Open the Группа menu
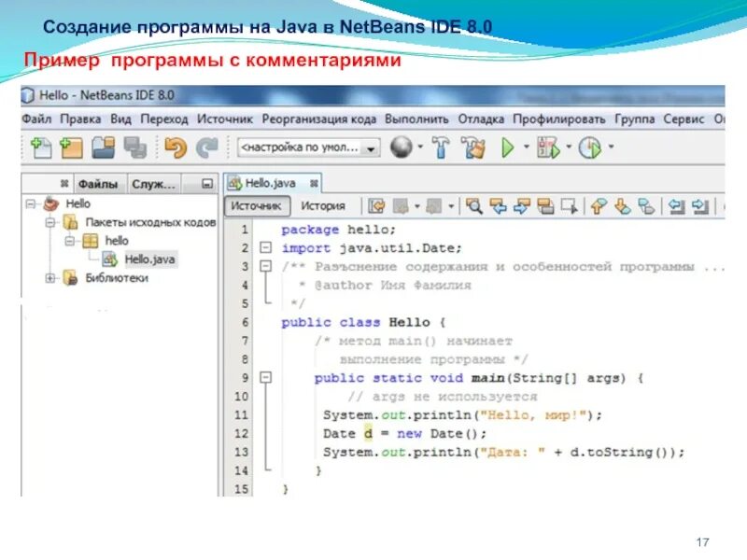747x560 pixels. 635,119
